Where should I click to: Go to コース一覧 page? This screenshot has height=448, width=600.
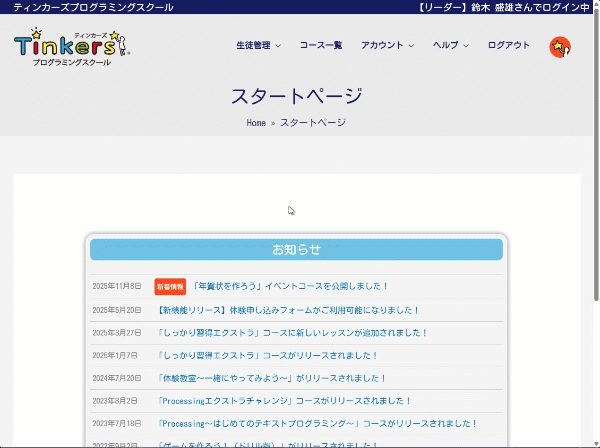click(321, 46)
